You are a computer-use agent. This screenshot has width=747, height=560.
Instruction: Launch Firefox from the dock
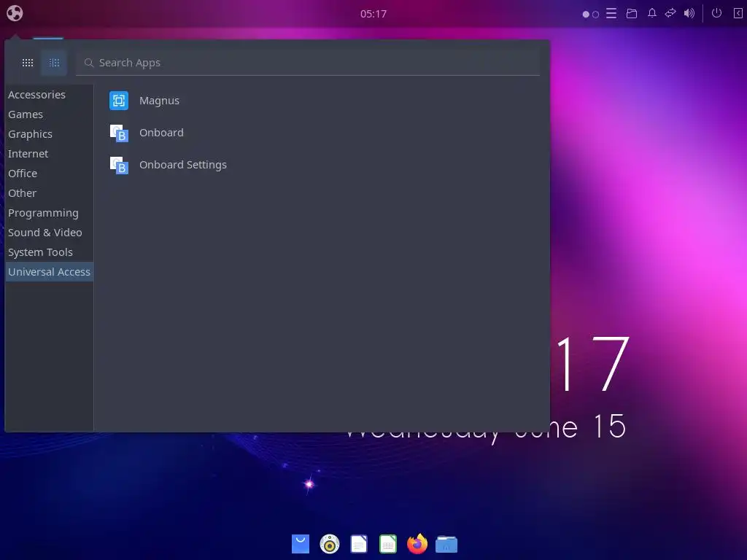click(x=417, y=544)
